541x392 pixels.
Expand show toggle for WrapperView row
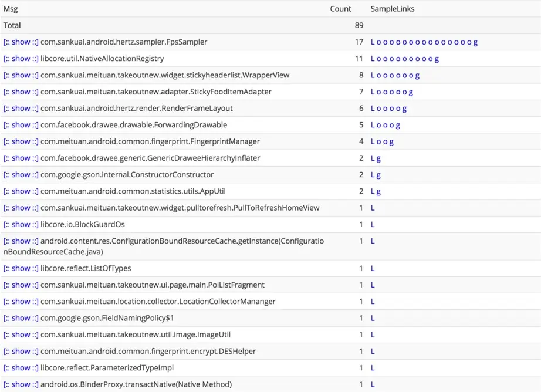click(21, 75)
